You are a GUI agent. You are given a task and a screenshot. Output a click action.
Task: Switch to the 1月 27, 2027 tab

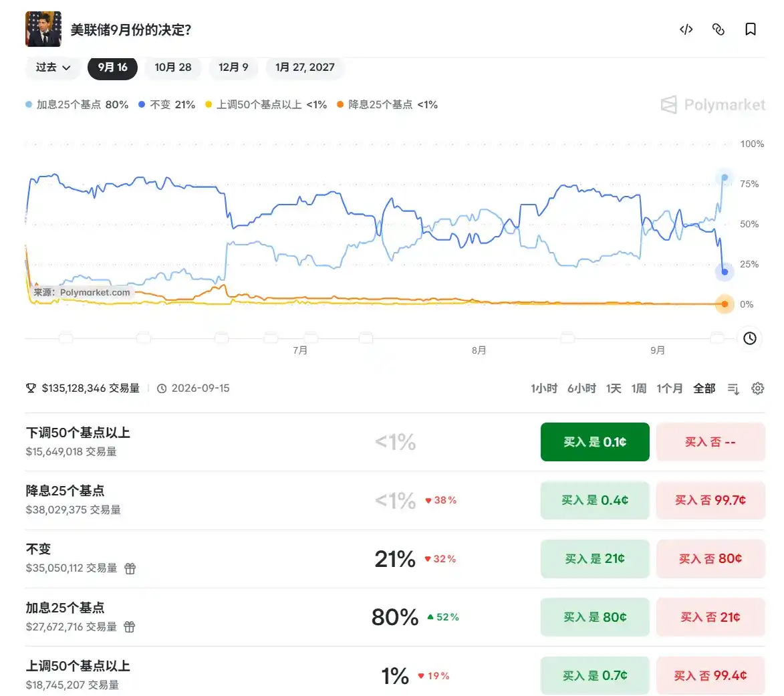point(305,68)
